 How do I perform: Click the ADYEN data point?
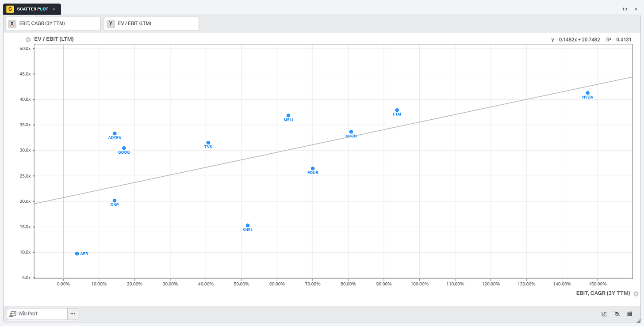tap(115, 133)
